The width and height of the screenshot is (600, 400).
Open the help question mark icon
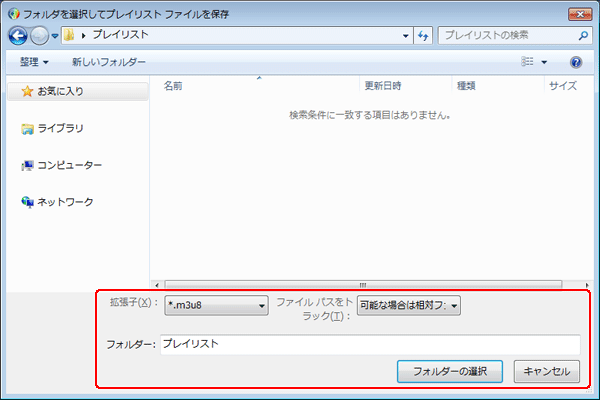coord(576,62)
